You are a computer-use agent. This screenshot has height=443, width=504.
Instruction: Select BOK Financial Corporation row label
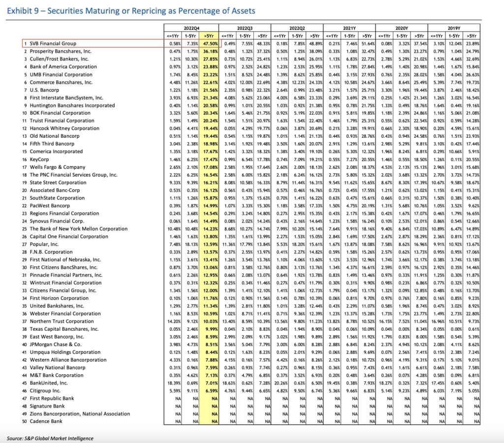[x=60, y=113]
